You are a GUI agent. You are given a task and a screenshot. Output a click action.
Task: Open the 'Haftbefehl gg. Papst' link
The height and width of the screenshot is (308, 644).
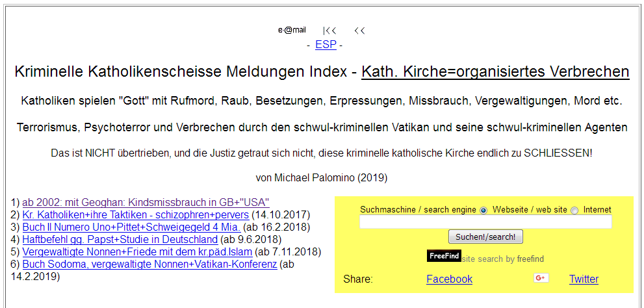(x=120, y=239)
